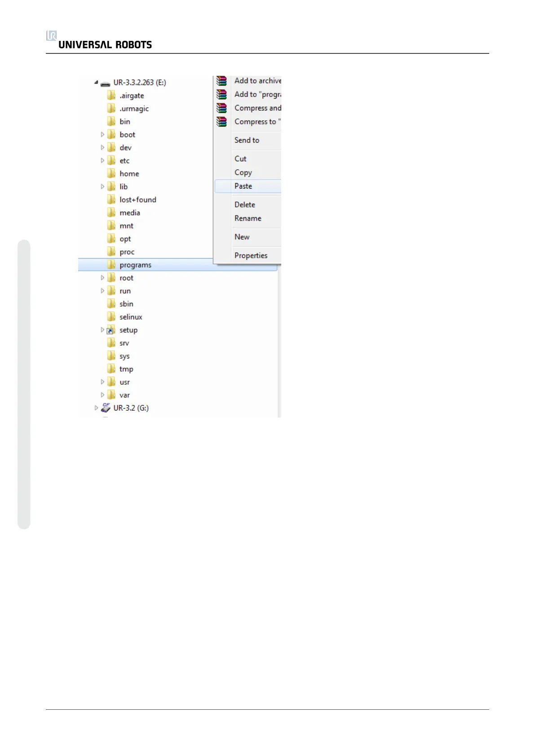Select the etc folder name
535x756 pixels.
click(124, 161)
